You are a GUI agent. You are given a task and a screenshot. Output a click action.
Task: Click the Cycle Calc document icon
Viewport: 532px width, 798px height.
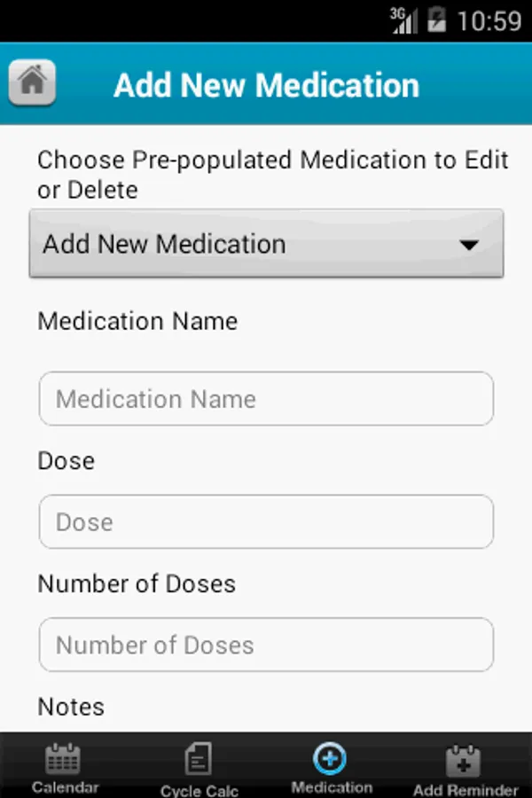[x=198, y=759]
